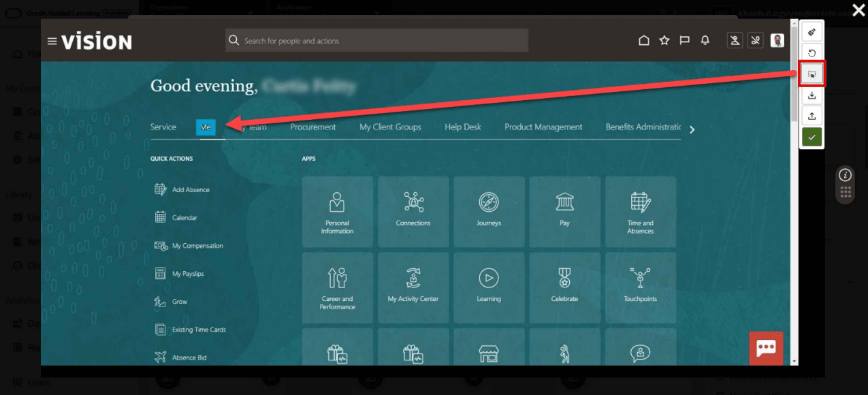
Task: Click the user profile avatar in header
Action: click(777, 41)
